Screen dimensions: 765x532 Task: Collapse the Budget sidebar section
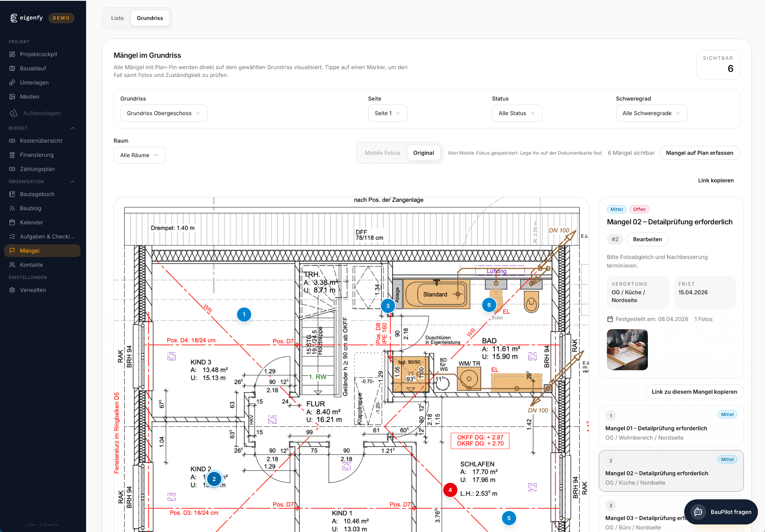pyautogui.click(x=73, y=128)
